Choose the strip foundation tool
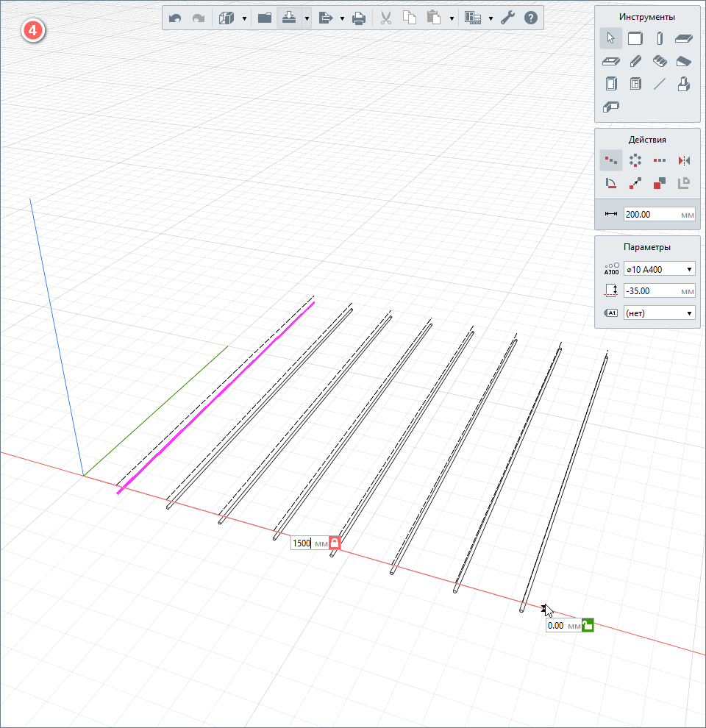The height and width of the screenshot is (728, 706). click(611, 107)
